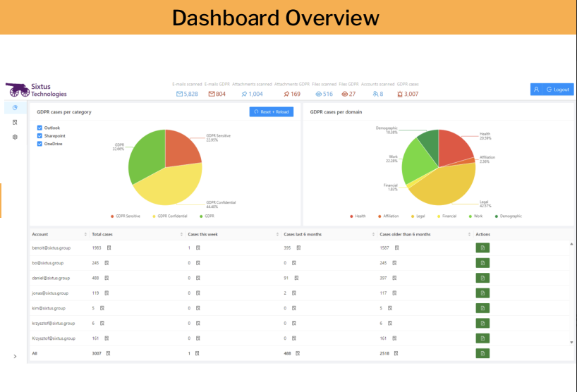This screenshot has height=392, width=577.
Task: Click the table scrollbar down arrow
Action: click(571, 342)
